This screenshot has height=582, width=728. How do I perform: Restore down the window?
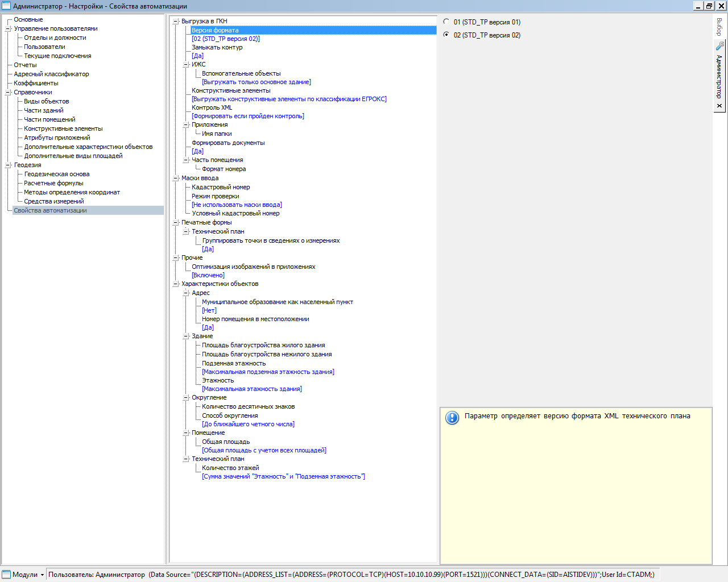[709, 6]
